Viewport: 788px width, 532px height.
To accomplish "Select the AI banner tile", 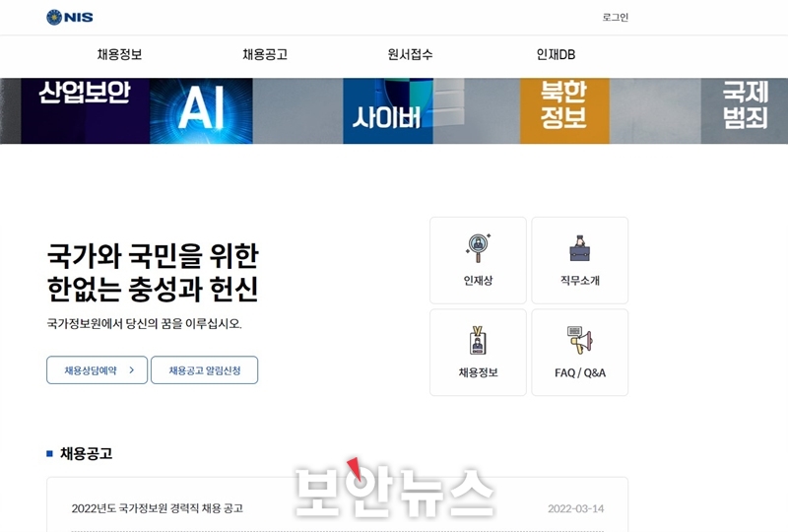I will point(201,110).
